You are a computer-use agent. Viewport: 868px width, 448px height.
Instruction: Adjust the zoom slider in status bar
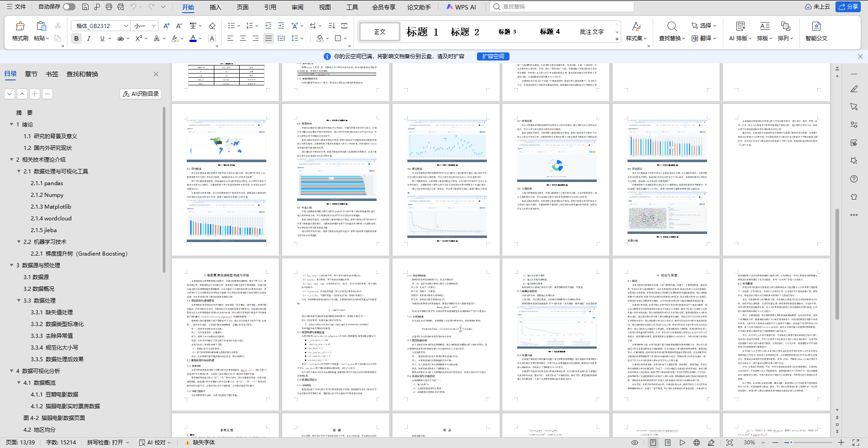pos(791,443)
